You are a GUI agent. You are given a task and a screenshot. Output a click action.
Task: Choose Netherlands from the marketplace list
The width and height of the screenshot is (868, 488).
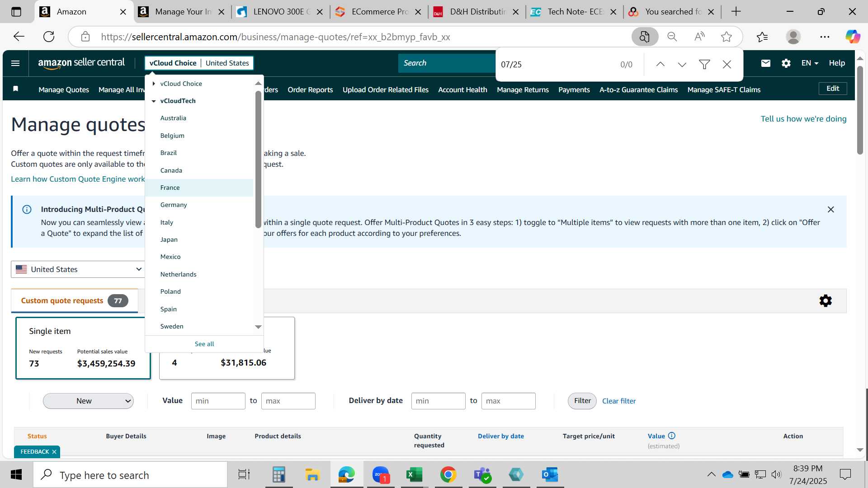[199, 274]
